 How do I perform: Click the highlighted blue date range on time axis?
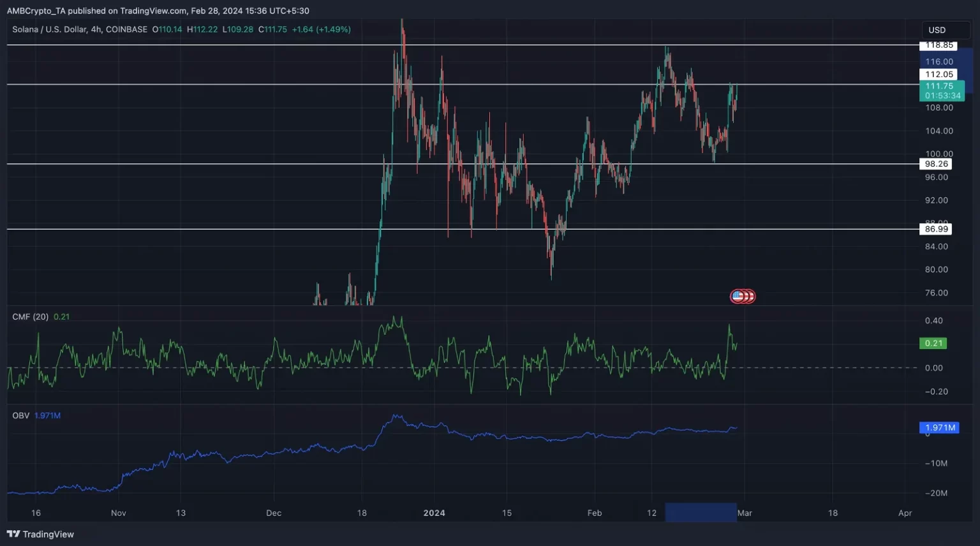tap(701, 513)
